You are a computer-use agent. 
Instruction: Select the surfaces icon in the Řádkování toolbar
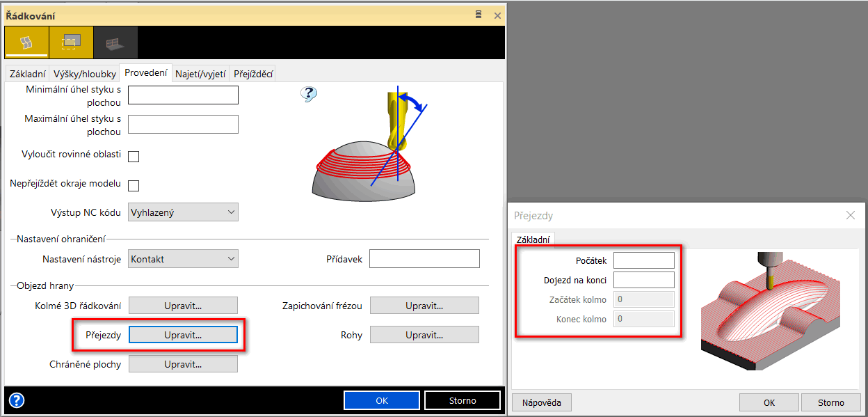tap(26, 43)
